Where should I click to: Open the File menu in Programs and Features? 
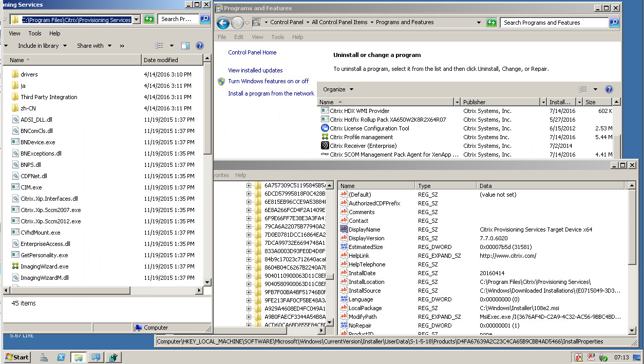click(222, 37)
